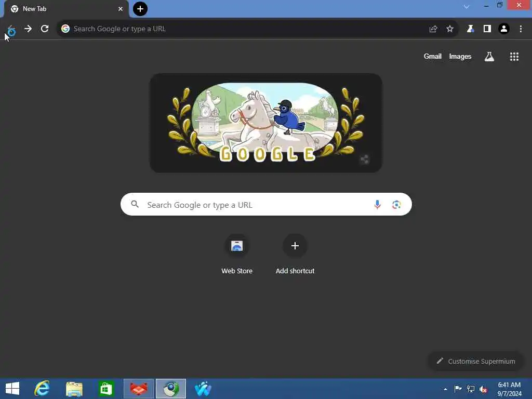Viewport: 532px width, 399px height.
Task: Click Customise Supermium button
Action: click(x=476, y=362)
